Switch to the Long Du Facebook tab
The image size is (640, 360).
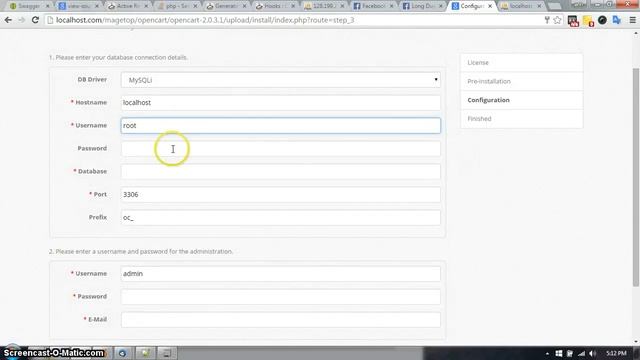tap(422, 6)
